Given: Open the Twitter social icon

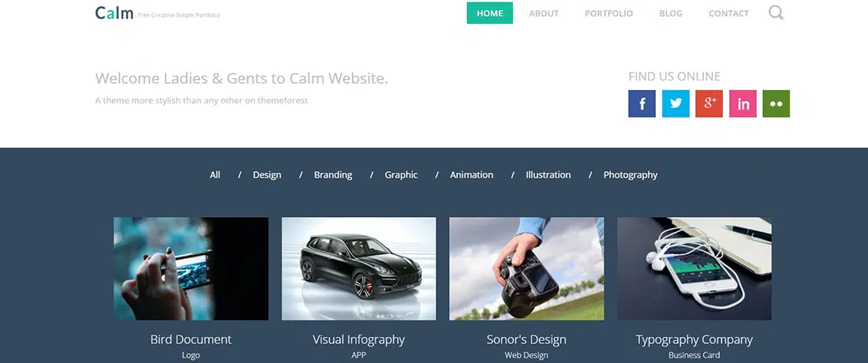Looking at the screenshot, I should 675,103.
